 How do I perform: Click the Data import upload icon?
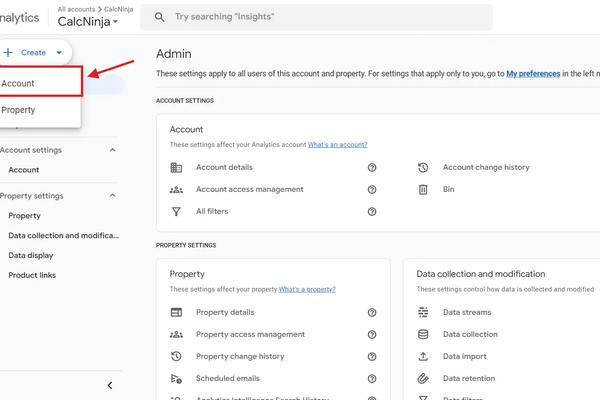click(423, 356)
